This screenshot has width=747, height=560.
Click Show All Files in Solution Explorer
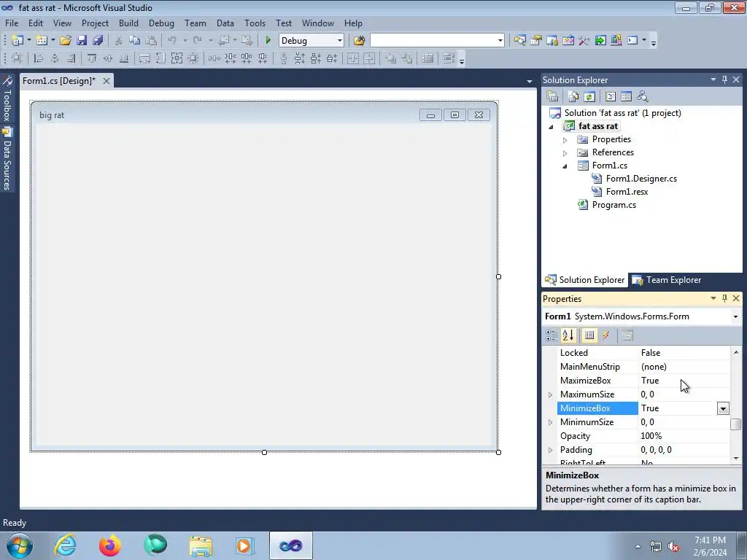[573, 97]
